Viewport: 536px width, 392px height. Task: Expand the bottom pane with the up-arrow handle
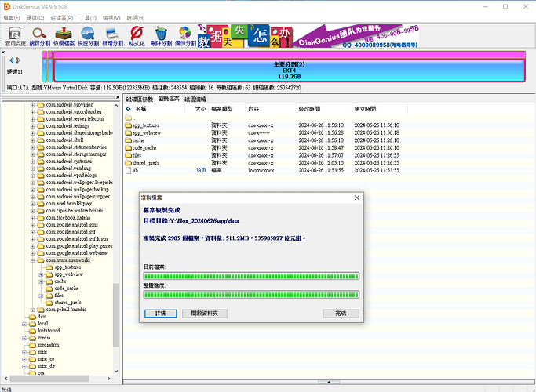tap(329, 382)
